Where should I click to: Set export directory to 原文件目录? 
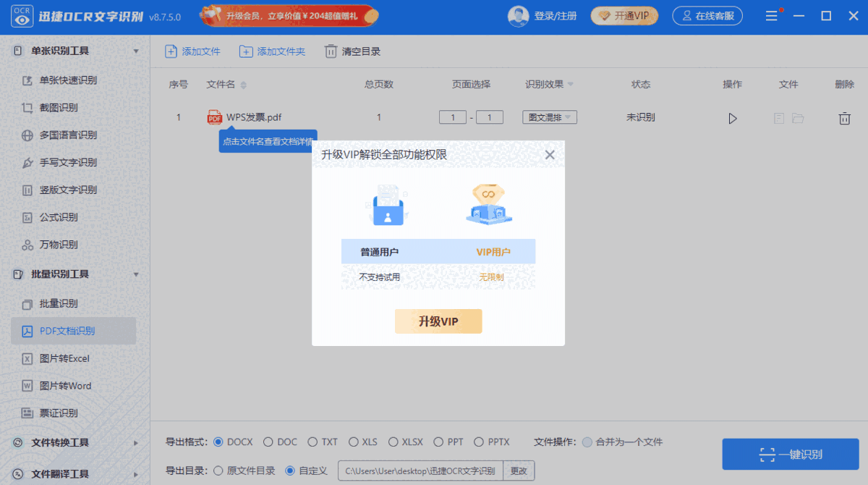tap(218, 470)
